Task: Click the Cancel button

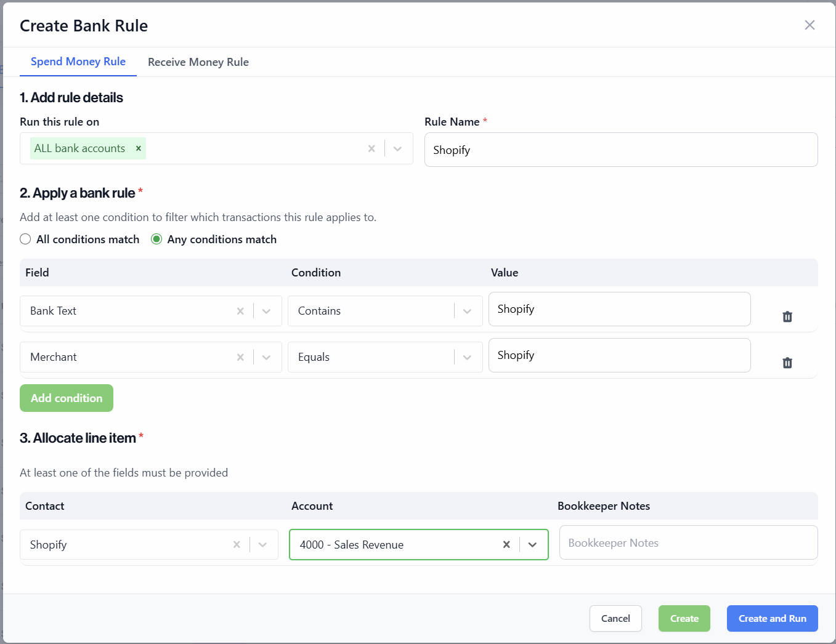Action: 615,618
